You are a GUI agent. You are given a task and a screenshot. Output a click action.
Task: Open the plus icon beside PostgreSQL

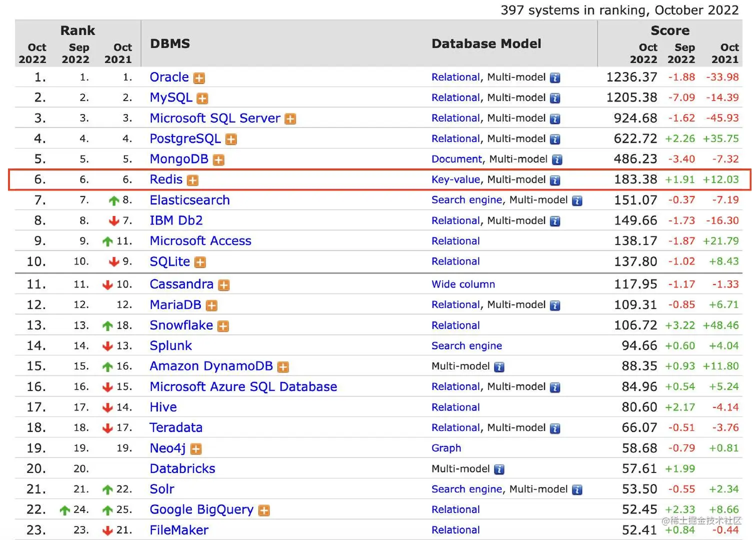(x=230, y=140)
